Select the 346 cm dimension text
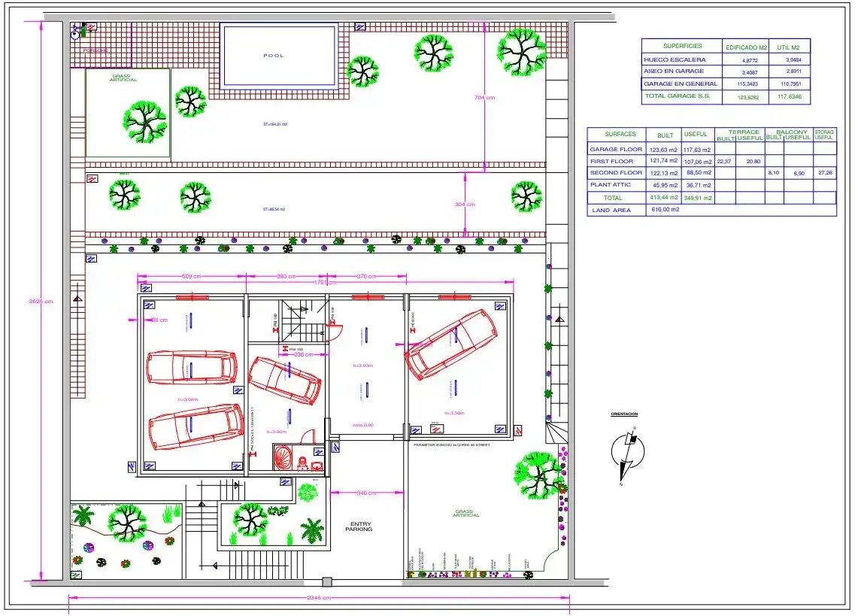 367,493
